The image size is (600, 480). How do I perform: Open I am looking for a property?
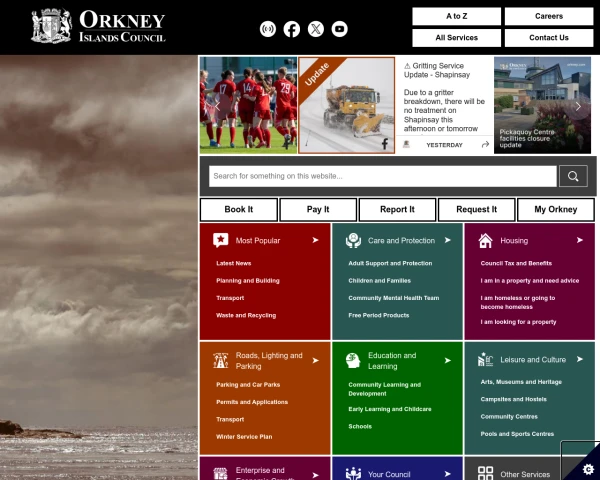[518, 322]
